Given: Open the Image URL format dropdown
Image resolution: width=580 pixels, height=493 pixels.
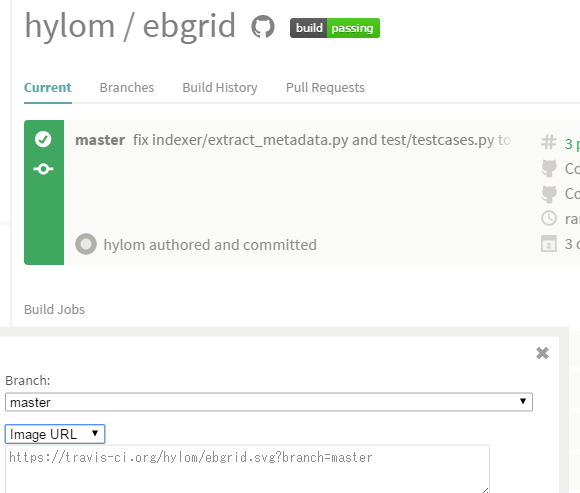Looking at the screenshot, I should [x=55, y=434].
